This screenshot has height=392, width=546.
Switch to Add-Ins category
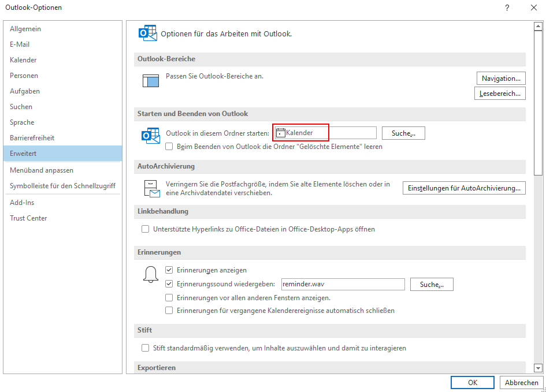[x=62, y=203]
